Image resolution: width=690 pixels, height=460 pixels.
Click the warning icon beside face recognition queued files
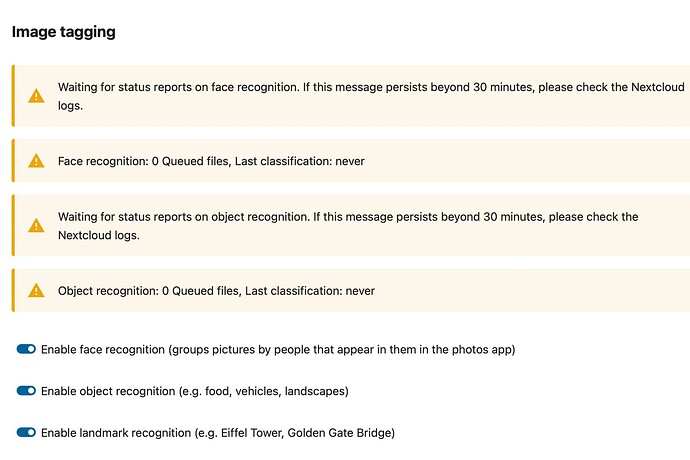[x=36, y=161]
